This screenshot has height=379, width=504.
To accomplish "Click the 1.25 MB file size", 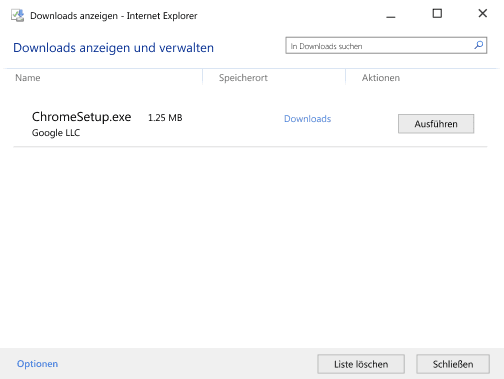I will (x=165, y=118).
